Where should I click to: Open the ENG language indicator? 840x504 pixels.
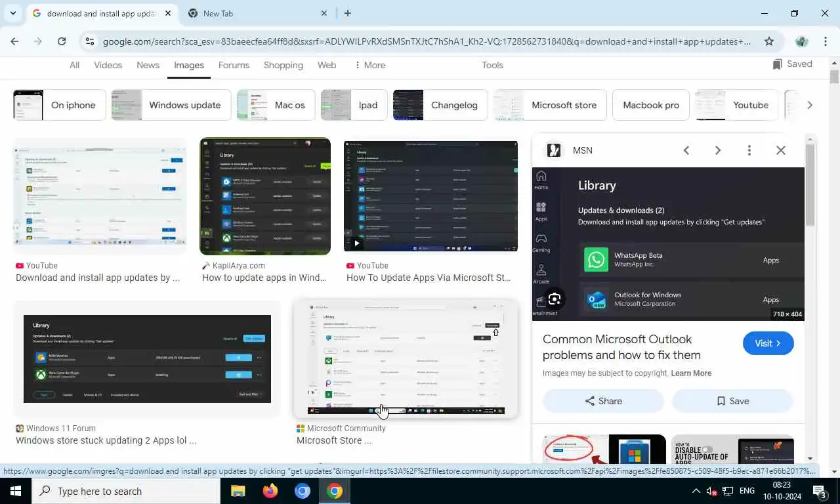[x=747, y=491]
